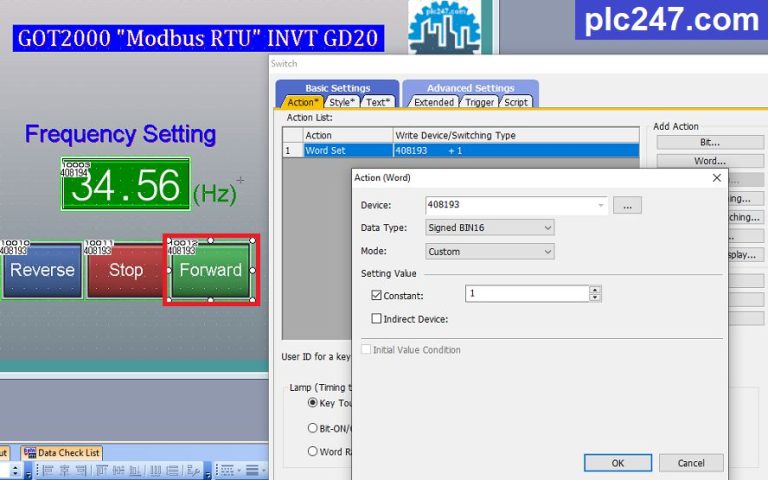Image resolution: width=768 pixels, height=480 pixels.
Task: Click the align left toolbar icon
Action: [48, 470]
